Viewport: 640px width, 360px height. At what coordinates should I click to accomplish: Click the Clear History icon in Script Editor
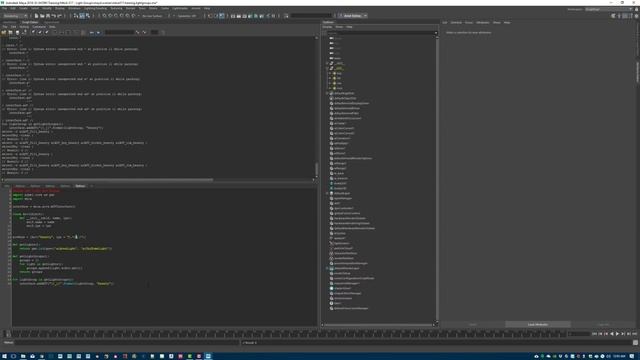coord(33,32)
